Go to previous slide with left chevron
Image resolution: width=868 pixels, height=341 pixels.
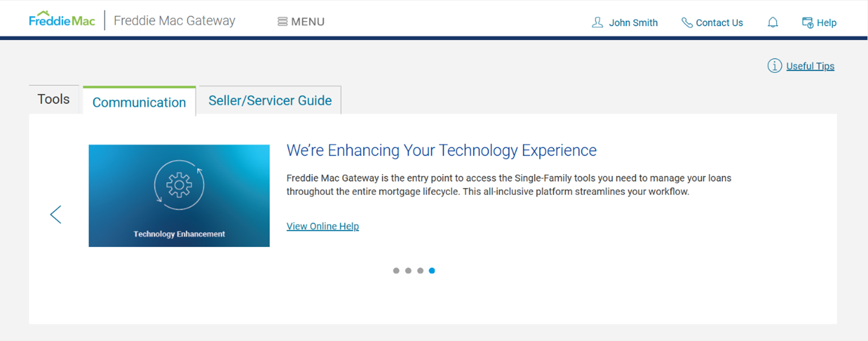click(x=56, y=214)
